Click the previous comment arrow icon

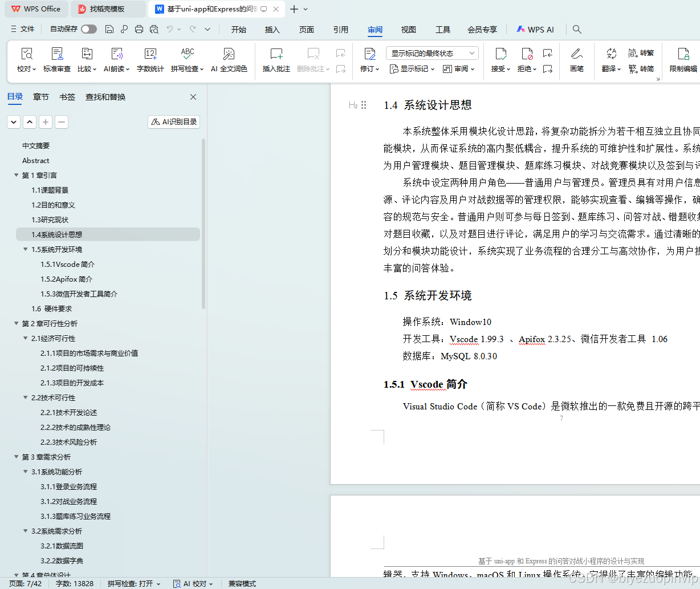pos(341,53)
